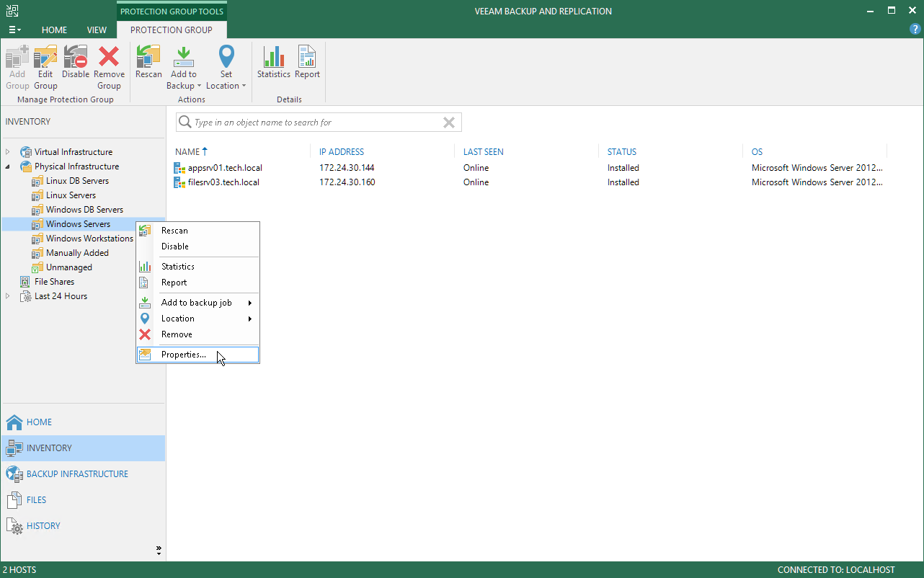Open the Set Location ribbon dropdown
924x578 pixels.
pyautogui.click(x=226, y=67)
